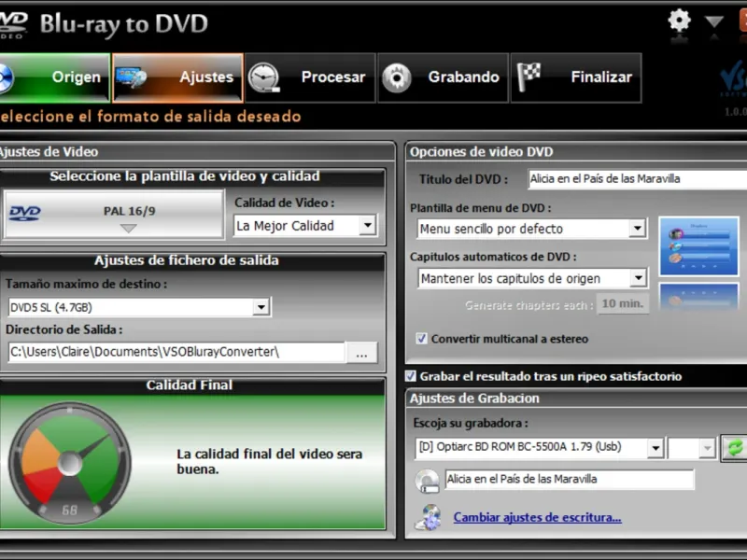
Task: Refresh burner list with green arrows icon
Action: [734, 448]
